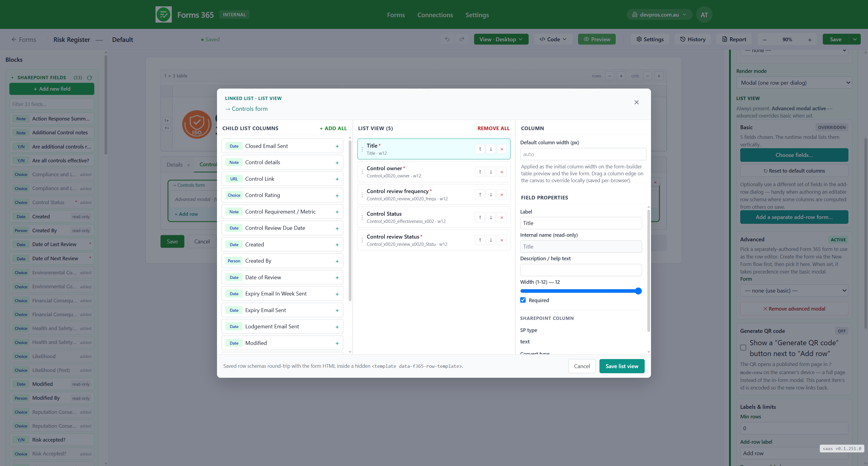Add Date of Review column with plus
This screenshot has height=466, width=868.
[x=337, y=277]
